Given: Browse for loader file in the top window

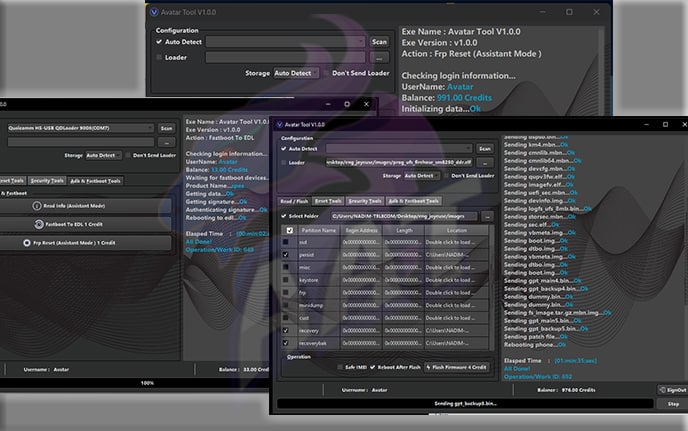Looking at the screenshot, I should tap(379, 57).
